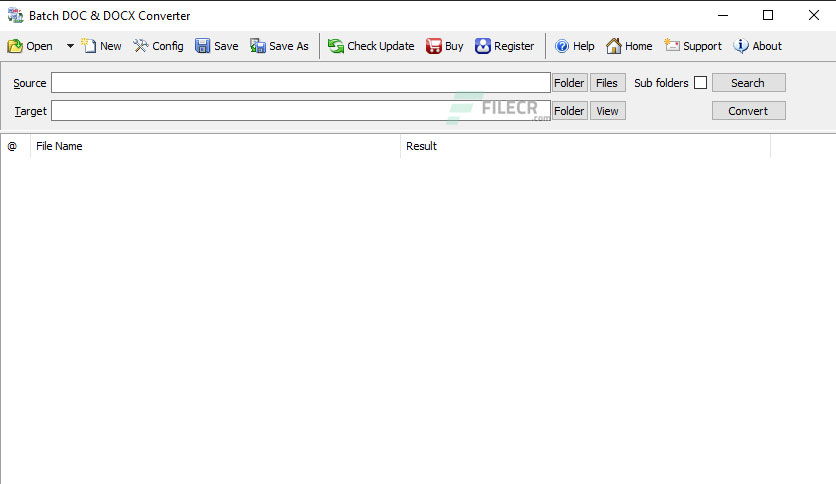836x484 pixels.
Task: Open the Buy cart icon
Action: (x=445, y=46)
